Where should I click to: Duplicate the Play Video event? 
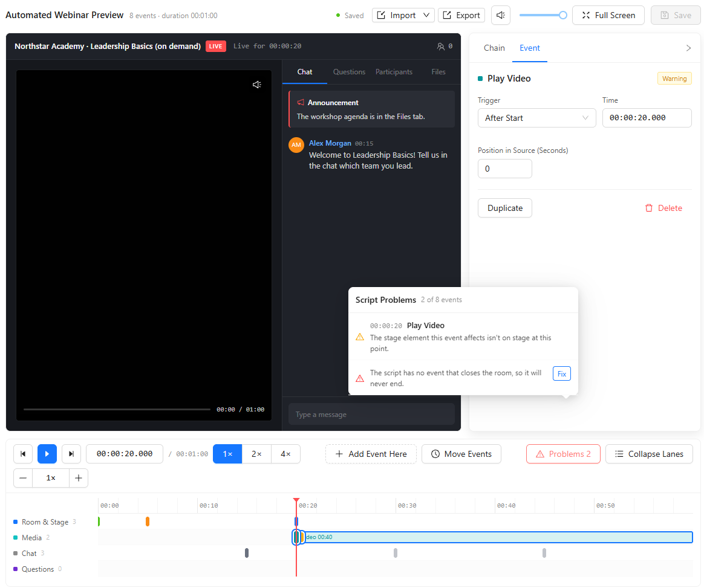(x=504, y=208)
